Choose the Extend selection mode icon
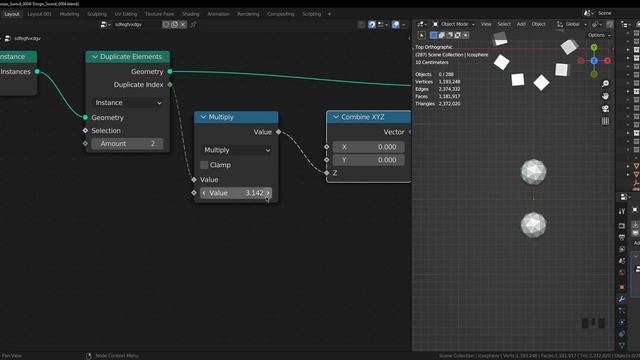The height and width of the screenshot is (360, 640). [x=442, y=36]
